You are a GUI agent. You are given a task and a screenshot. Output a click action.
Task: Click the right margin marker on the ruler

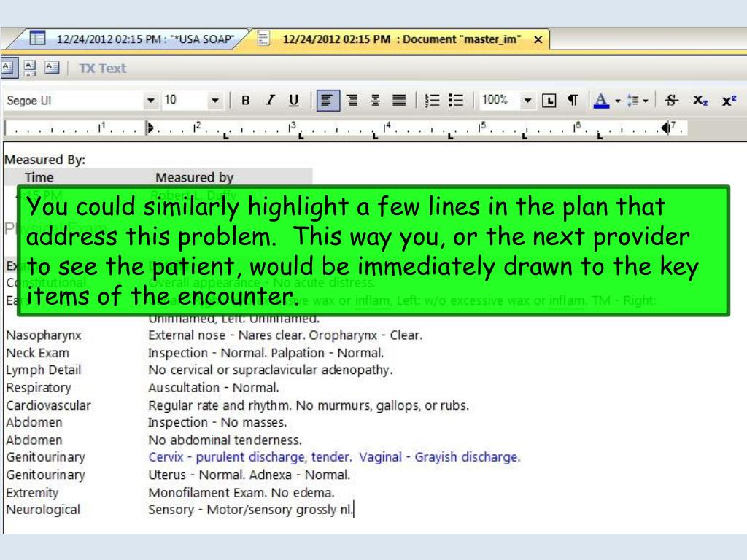pyautogui.click(x=665, y=128)
